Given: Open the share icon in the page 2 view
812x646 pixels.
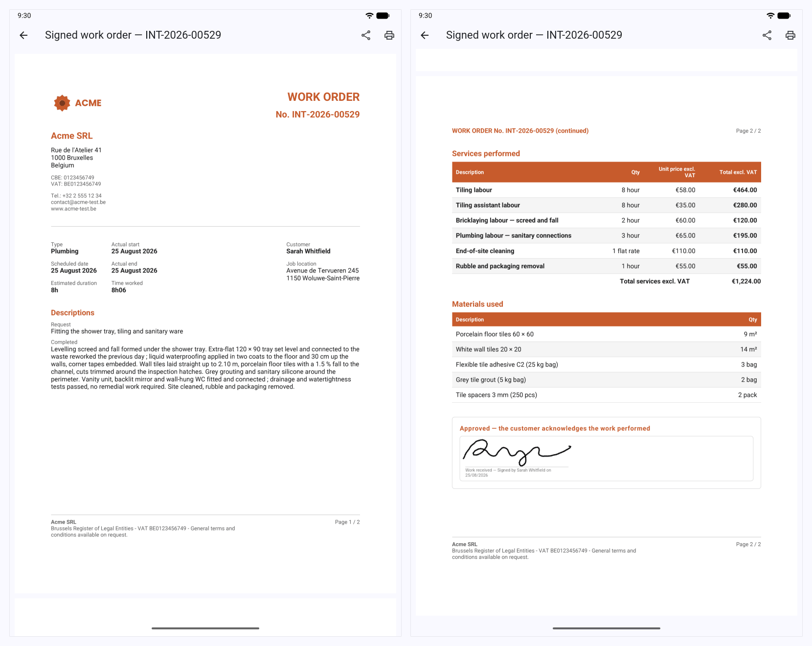Looking at the screenshot, I should pyautogui.click(x=767, y=35).
